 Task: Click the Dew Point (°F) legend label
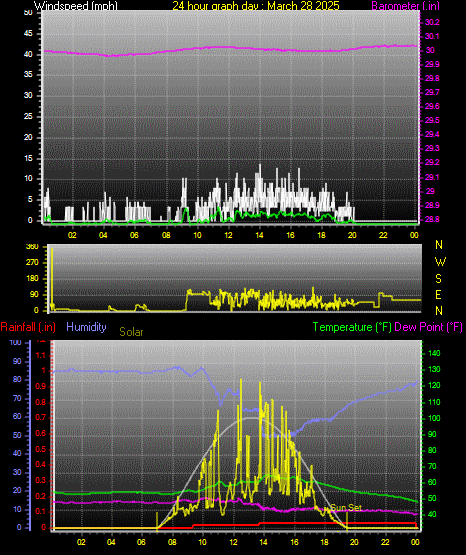(x=428, y=327)
